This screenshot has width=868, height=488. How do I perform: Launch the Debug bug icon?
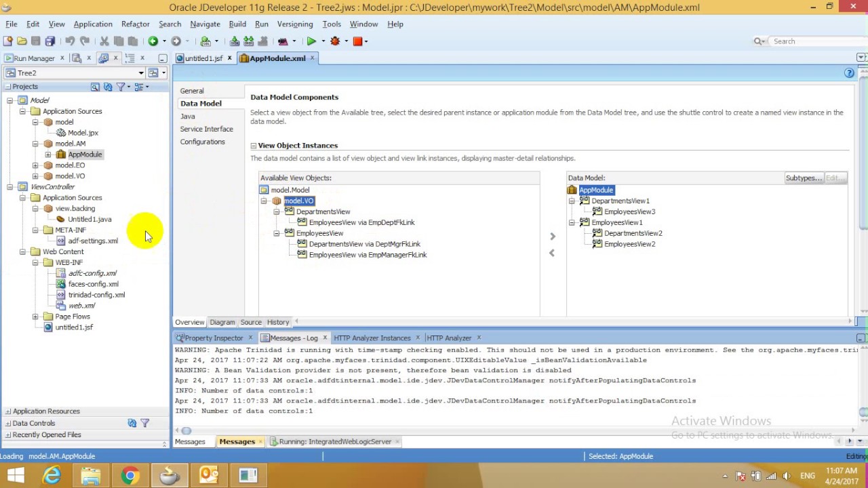(x=335, y=41)
